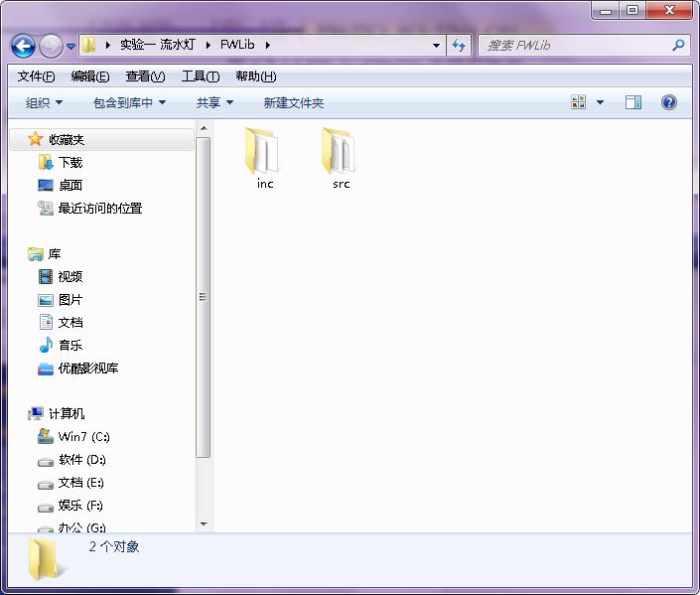The width and height of the screenshot is (700, 595).
Task: Open the 视频 library
Action: point(61,277)
